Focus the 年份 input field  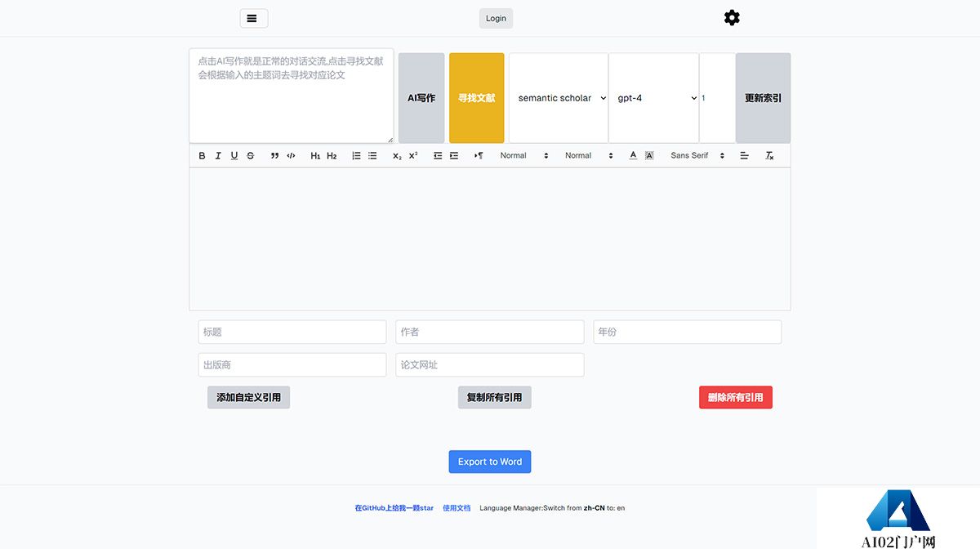pyautogui.click(x=688, y=332)
